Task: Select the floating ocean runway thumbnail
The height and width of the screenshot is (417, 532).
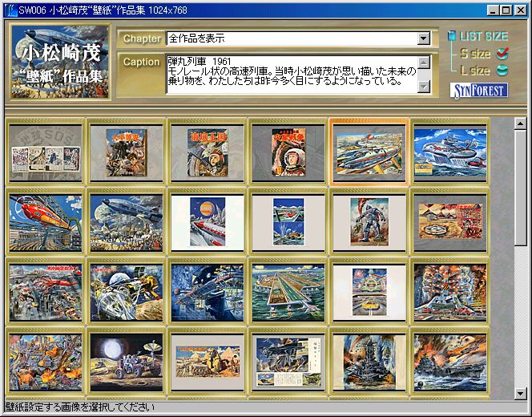Action: coord(288,293)
